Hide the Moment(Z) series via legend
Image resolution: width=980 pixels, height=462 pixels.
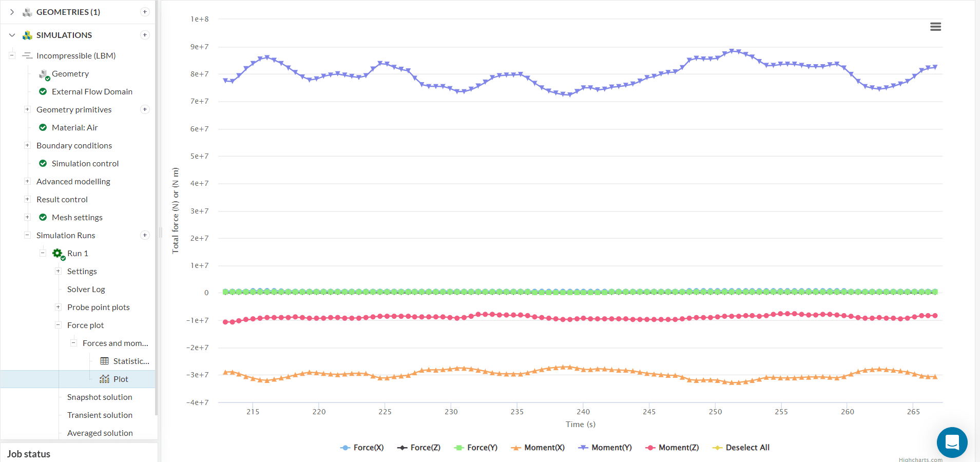point(672,448)
